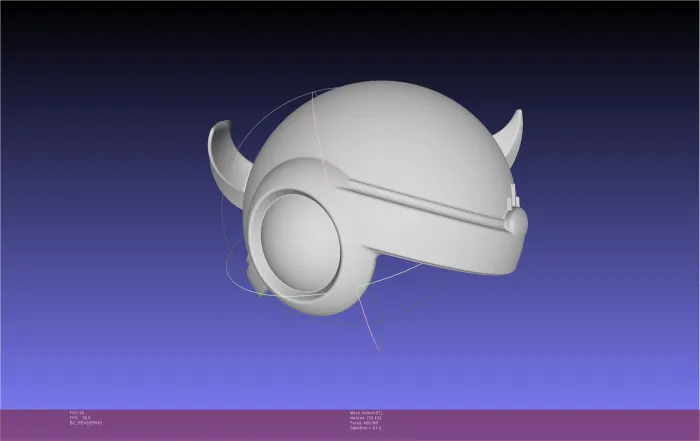Click the FPS readout in the info bar

[80, 418]
